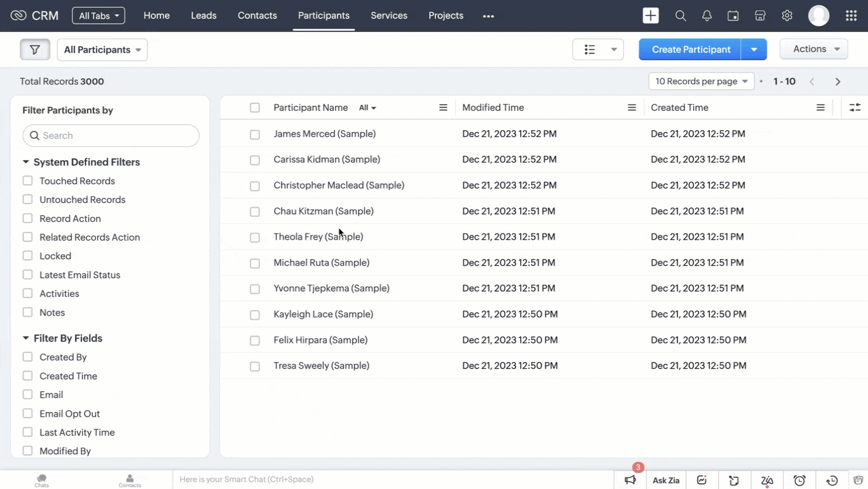
Task: Enable the Locked filter
Action: click(28, 256)
